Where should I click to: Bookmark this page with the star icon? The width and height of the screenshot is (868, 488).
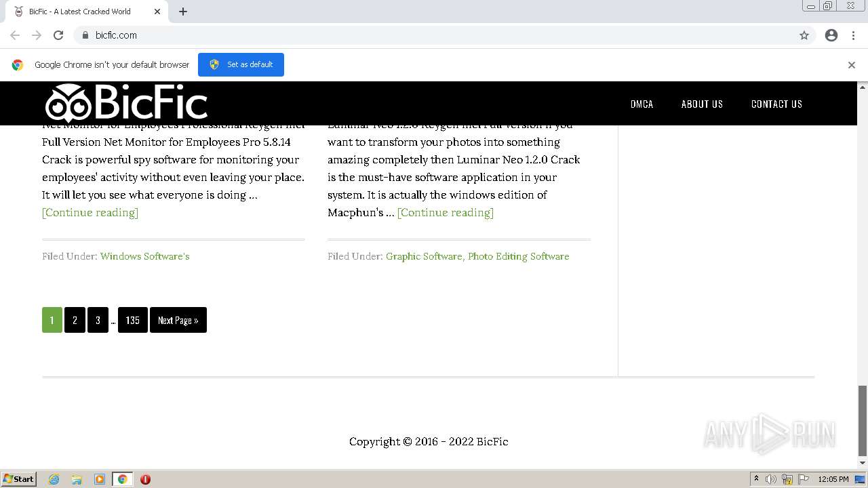coord(804,35)
